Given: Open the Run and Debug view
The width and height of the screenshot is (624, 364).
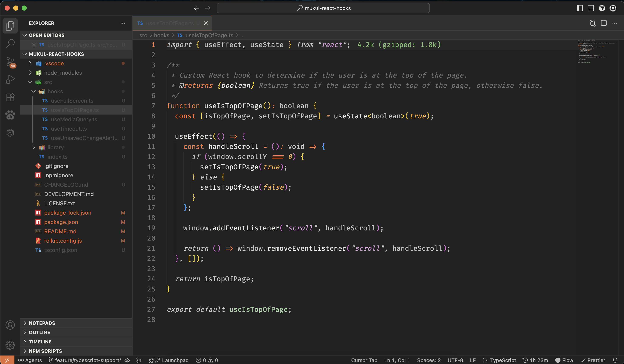Looking at the screenshot, I should (x=10, y=79).
